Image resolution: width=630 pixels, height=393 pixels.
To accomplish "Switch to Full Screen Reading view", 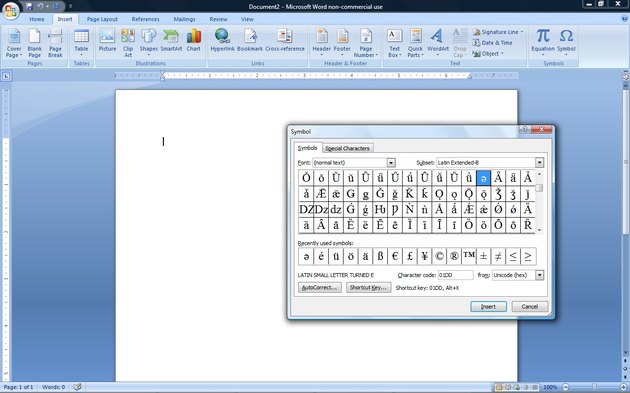I will click(507, 387).
